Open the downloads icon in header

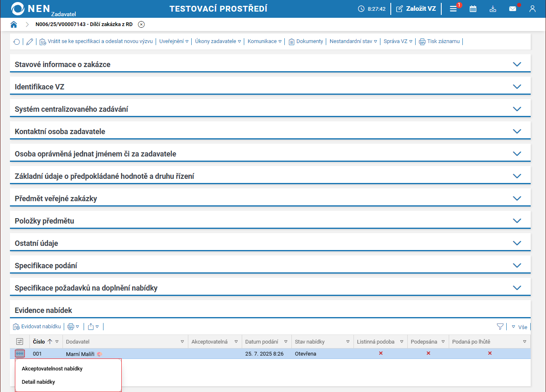pyautogui.click(x=493, y=9)
